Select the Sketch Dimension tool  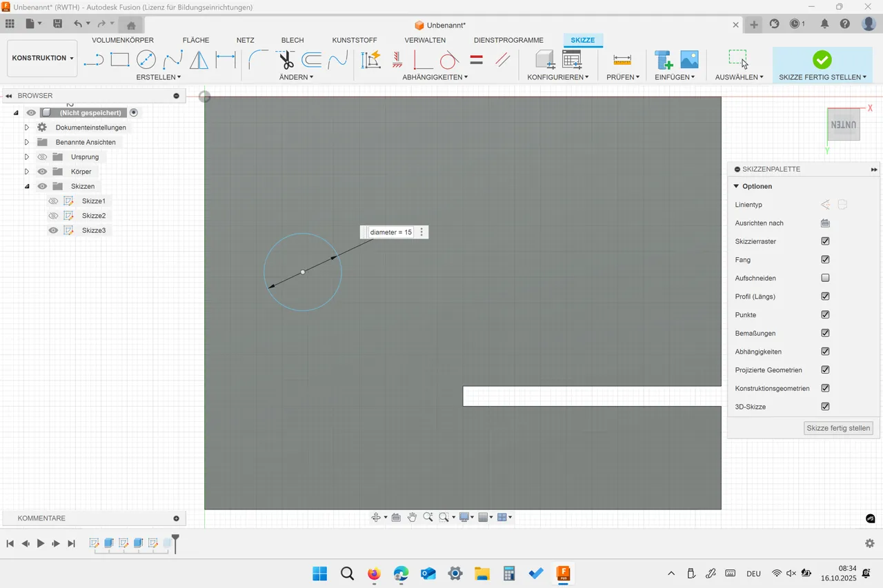click(226, 60)
